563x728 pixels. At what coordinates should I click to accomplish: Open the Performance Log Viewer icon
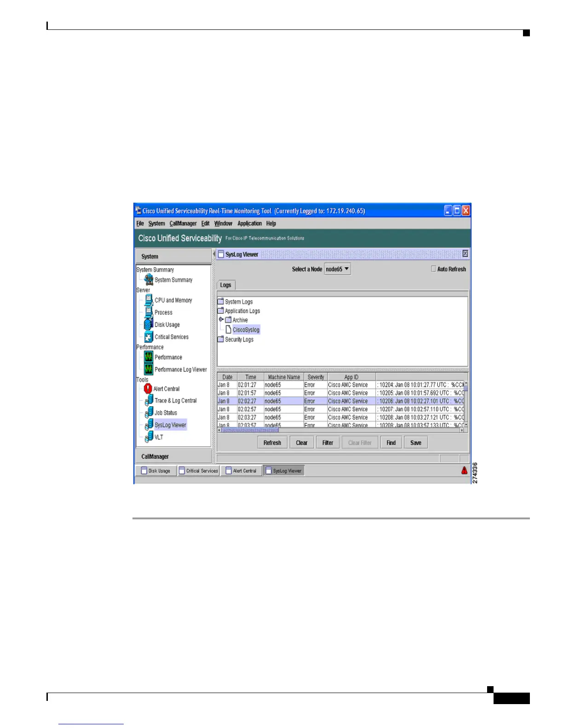(x=149, y=369)
